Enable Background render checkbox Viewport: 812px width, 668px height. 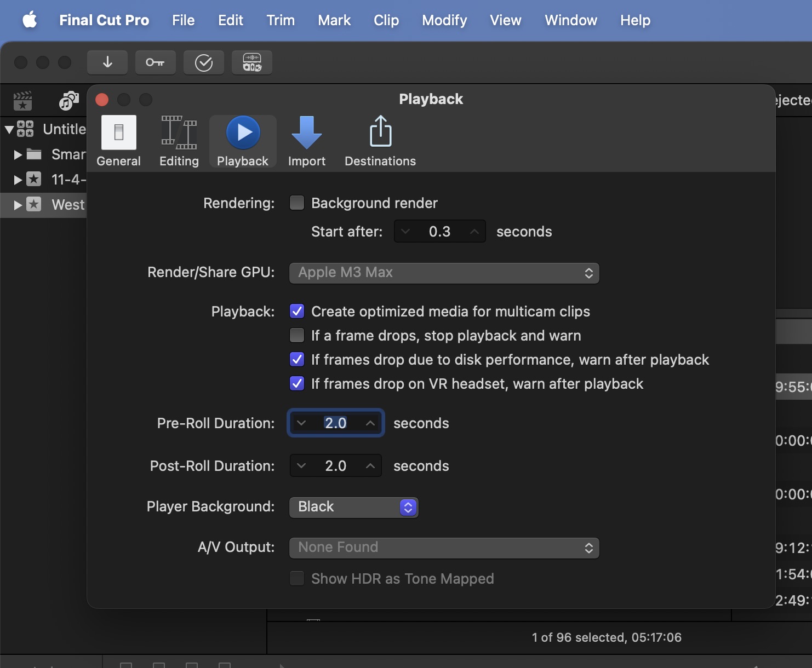click(297, 203)
